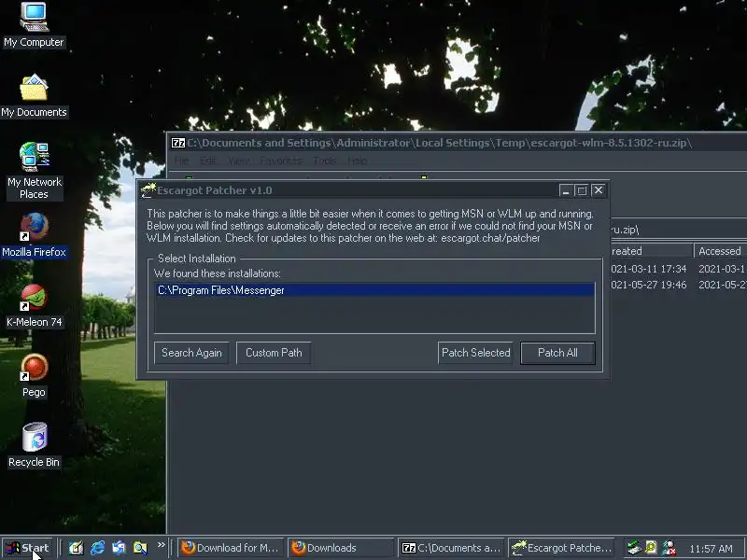Open the Favorites menu in 7-Zip
The height and width of the screenshot is (560, 747).
pyautogui.click(x=281, y=161)
